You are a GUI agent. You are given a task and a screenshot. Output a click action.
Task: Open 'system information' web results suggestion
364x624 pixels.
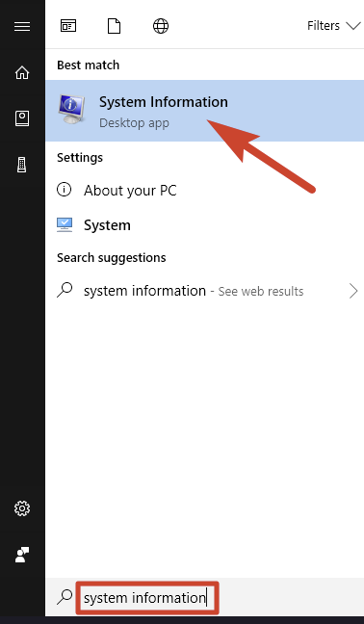click(x=204, y=291)
